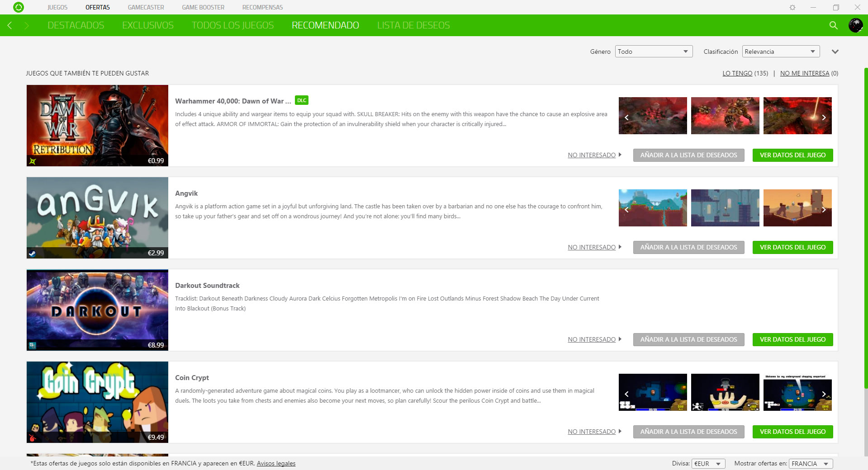View Coin Crypt game details
This screenshot has height=470, width=868.
coord(792,432)
